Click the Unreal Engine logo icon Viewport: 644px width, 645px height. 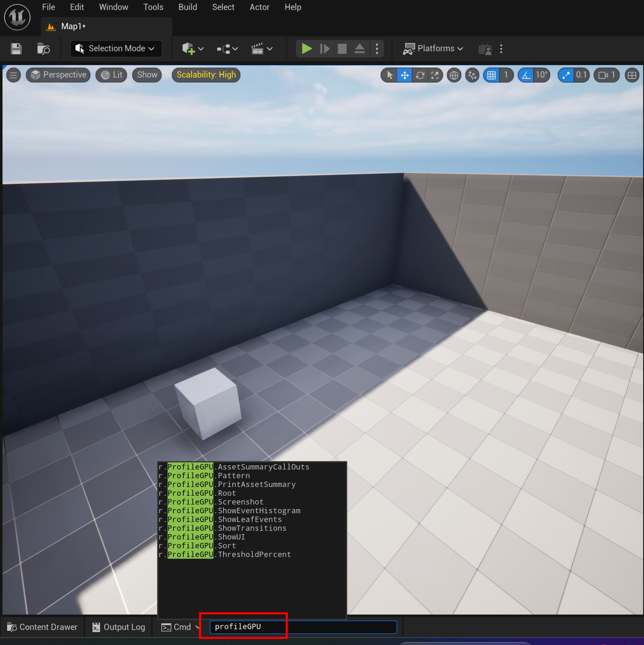click(x=17, y=17)
